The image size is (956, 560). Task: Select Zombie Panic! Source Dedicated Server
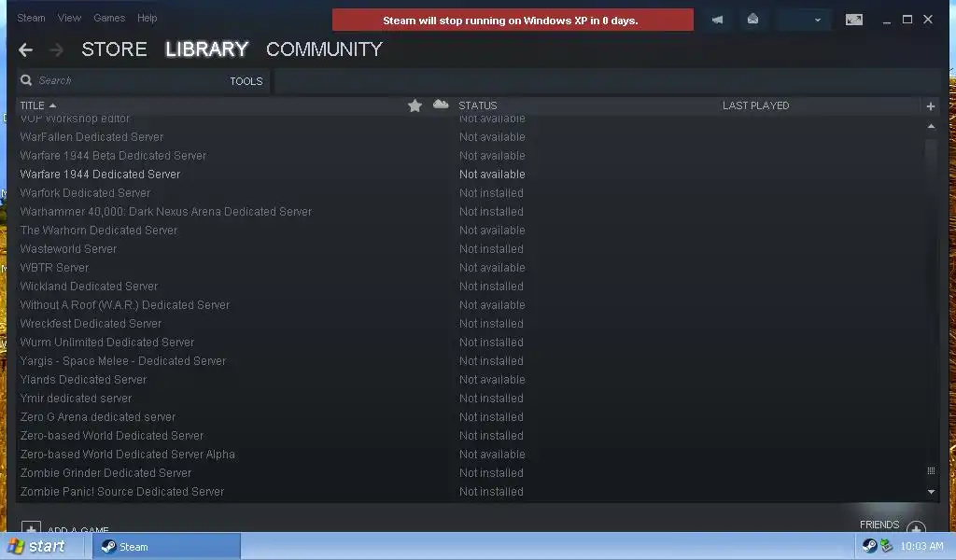coord(122,492)
